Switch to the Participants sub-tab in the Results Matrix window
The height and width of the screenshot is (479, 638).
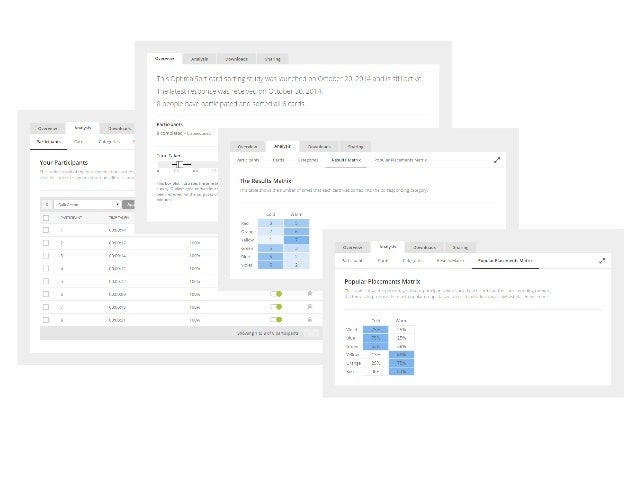(248, 160)
